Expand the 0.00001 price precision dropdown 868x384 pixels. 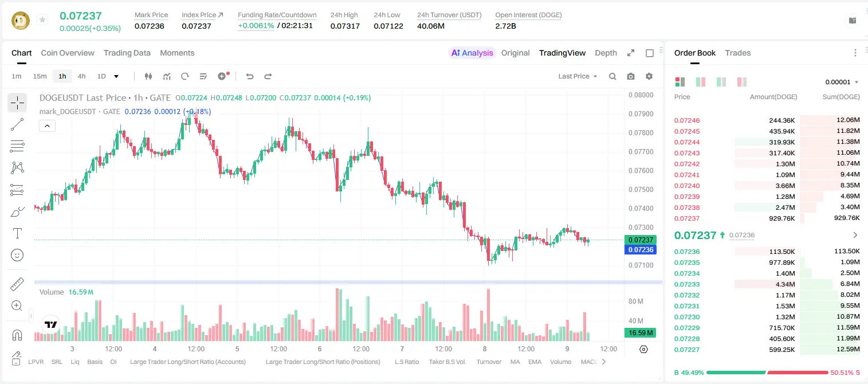coord(842,82)
